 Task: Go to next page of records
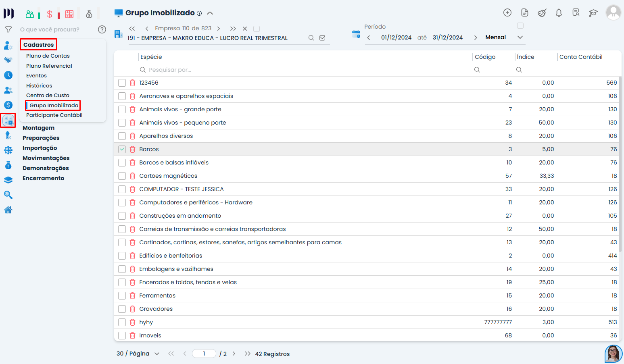tap(234, 354)
